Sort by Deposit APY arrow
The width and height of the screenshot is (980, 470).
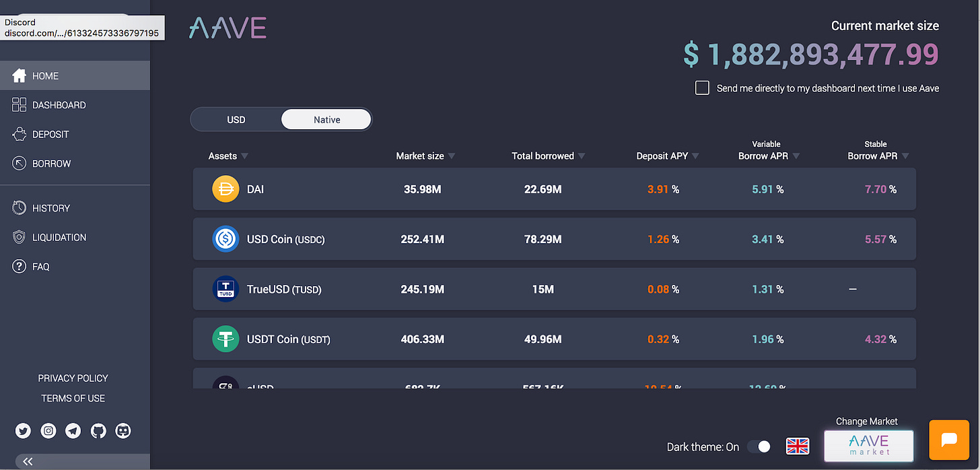[695, 156]
